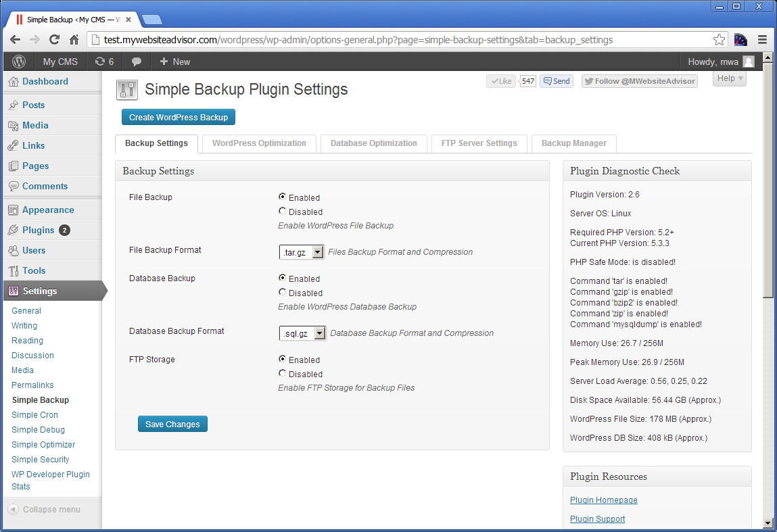
Task: Select Disabled for Database Backup
Action: pyautogui.click(x=282, y=292)
